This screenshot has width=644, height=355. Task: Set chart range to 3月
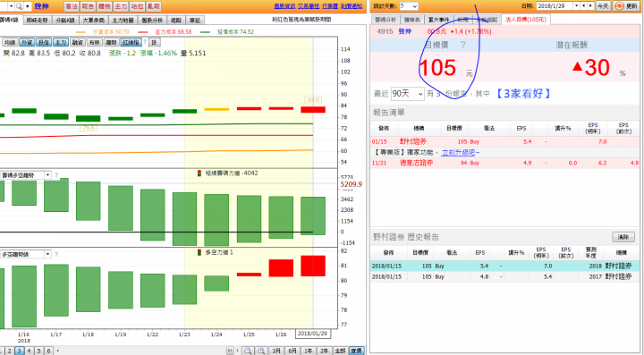(x=276, y=351)
